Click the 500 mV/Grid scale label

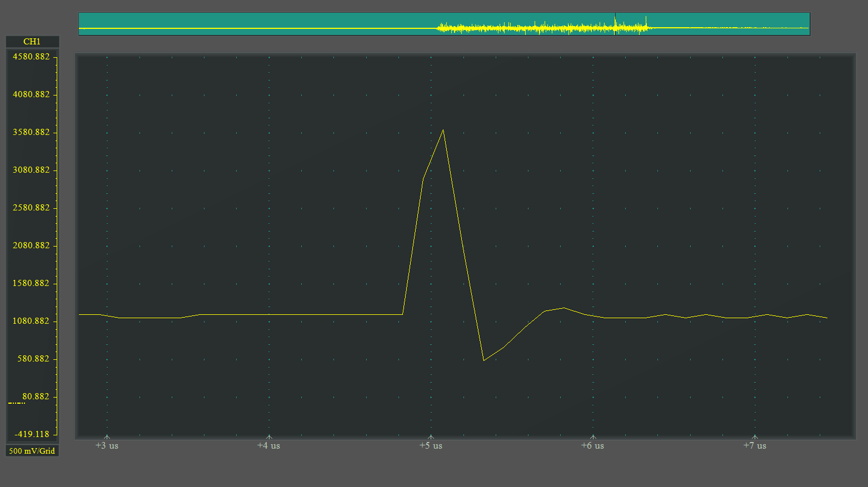[x=32, y=451]
